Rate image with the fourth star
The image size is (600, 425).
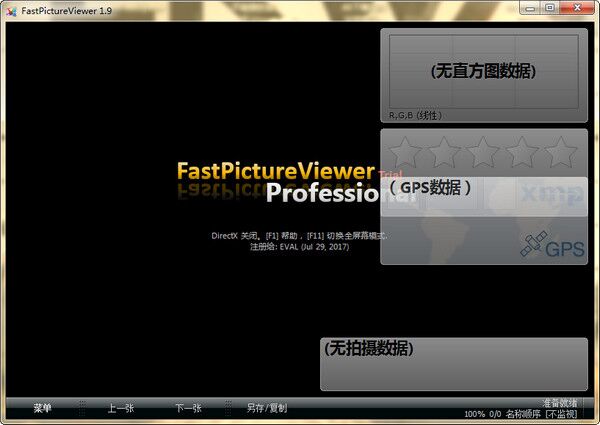click(522, 153)
